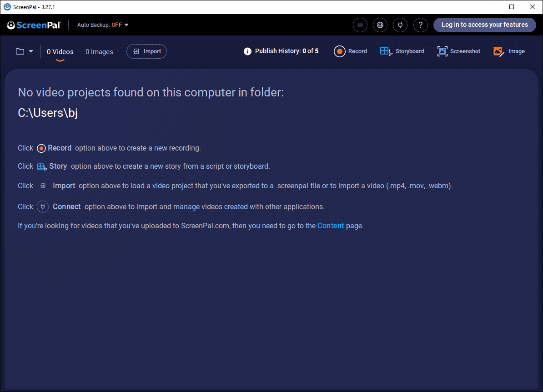
Task: Open the Image editor tool
Action: pyautogui.click(x=509, y=51)
